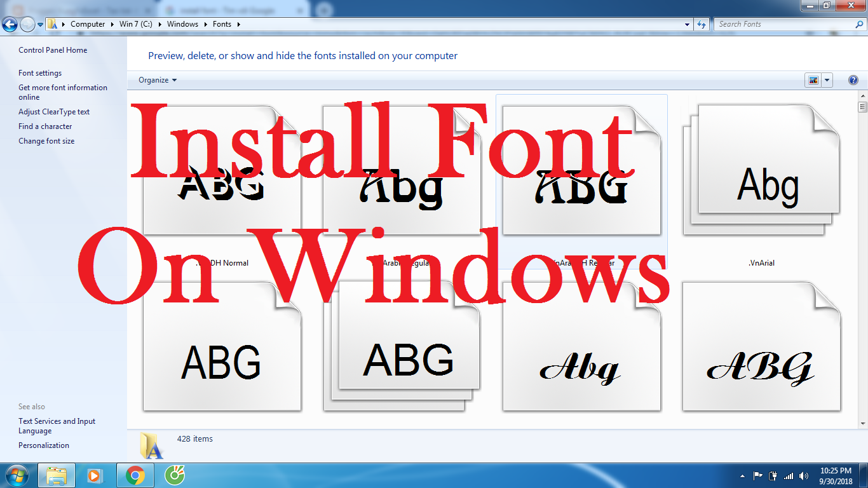Click the network signal icon in system tray
This screenshot has width=868, height=488.
(x=789, y=475)
